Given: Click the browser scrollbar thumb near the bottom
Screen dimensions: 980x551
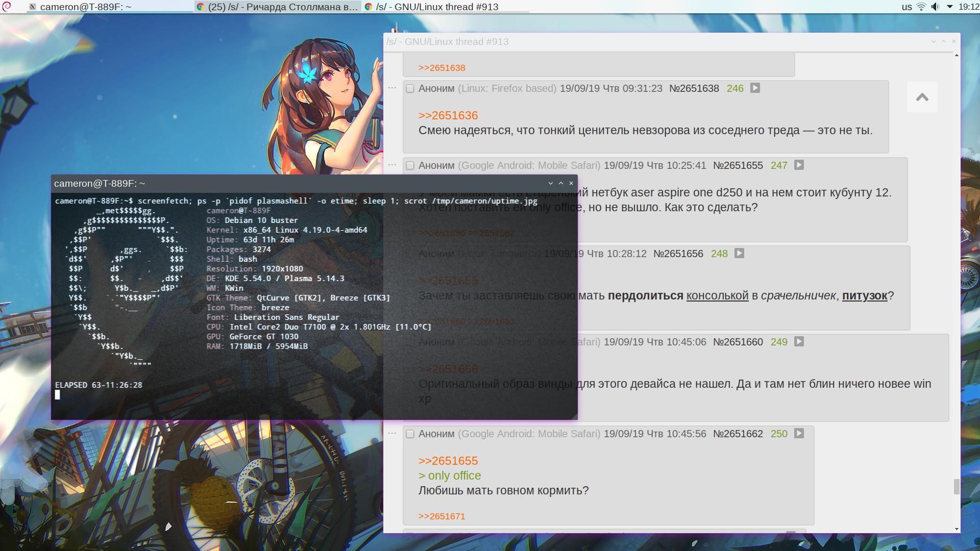Looking at the screenshot, I should pyautogui.click(x=957, y=487).
